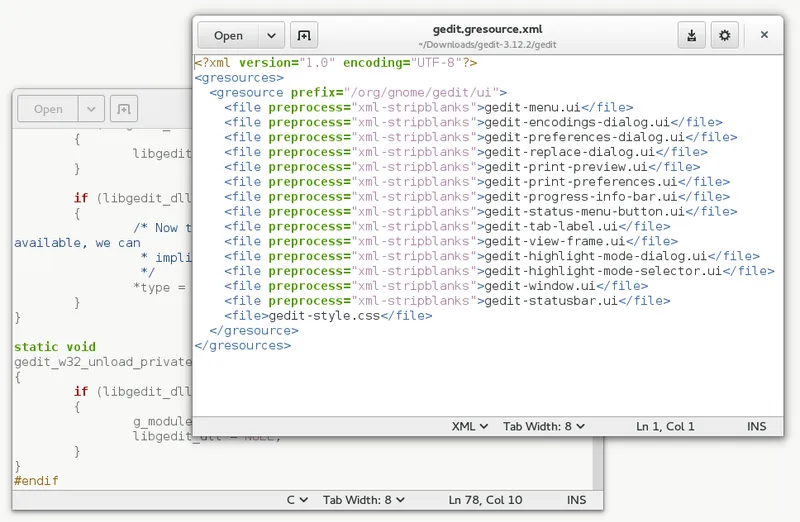Click the gresource prefix line
Screen dimensions: 800x522
[358, 92]
